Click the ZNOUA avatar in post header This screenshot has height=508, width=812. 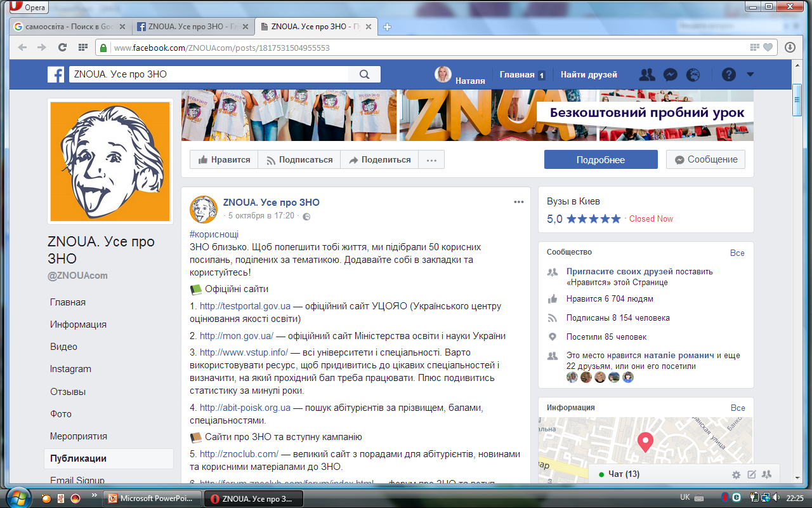point(204,209)
